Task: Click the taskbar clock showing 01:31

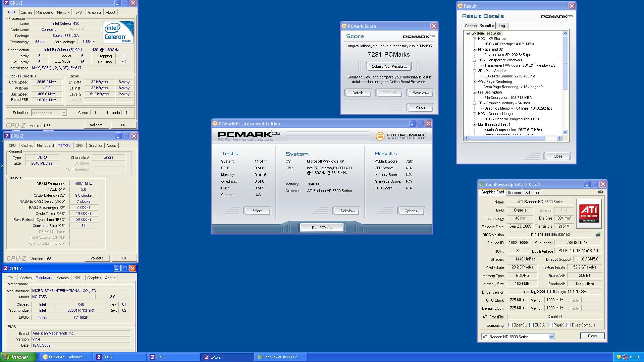Action: point(634,357)
